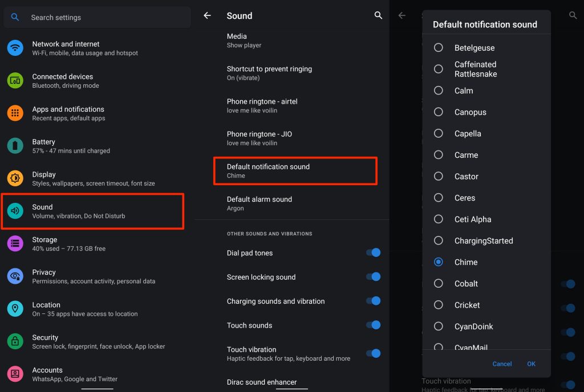The height and width of the screenshot is (392, 584).
Task: Open Phone ringtone - airtel setting
Action: tap(262, 105)
